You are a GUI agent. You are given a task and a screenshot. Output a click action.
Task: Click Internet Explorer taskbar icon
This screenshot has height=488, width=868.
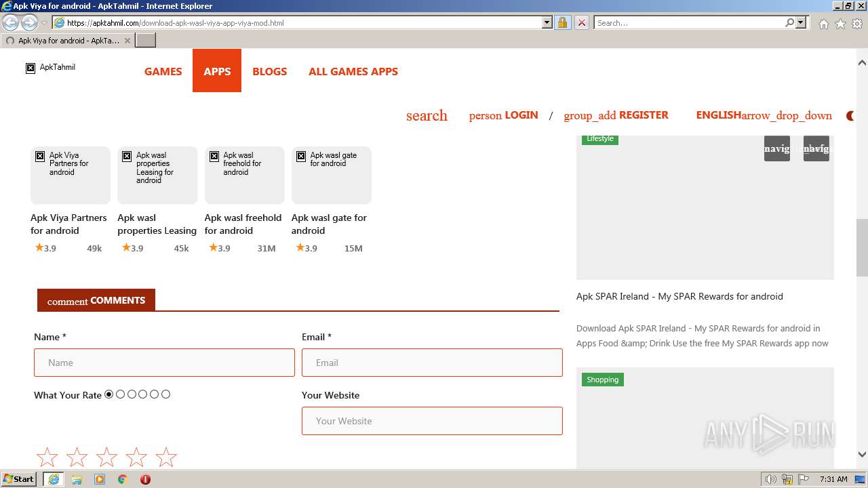[x=54, y=479]
